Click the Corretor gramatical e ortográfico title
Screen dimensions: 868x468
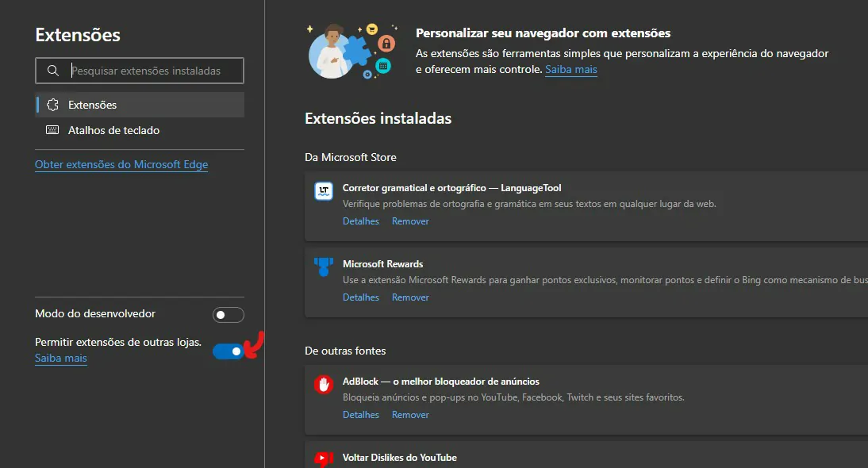[451, 188]
